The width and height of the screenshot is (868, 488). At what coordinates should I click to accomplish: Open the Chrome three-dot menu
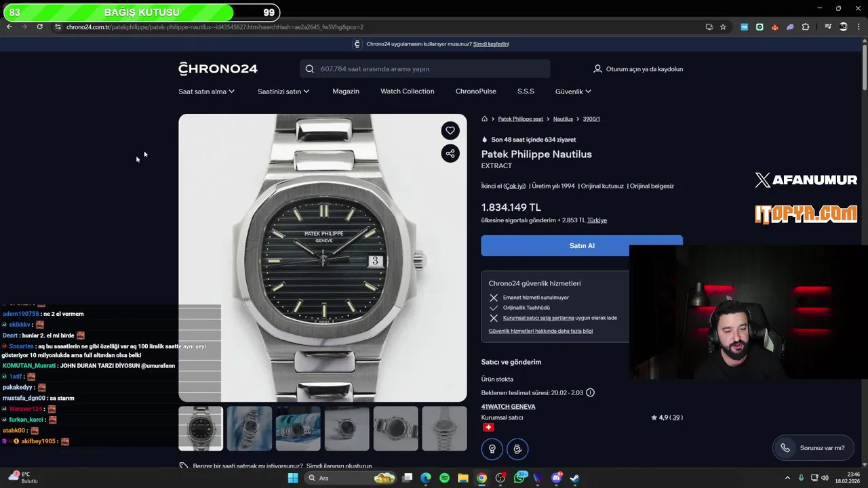pyautogui.click(x=859, y=27)
